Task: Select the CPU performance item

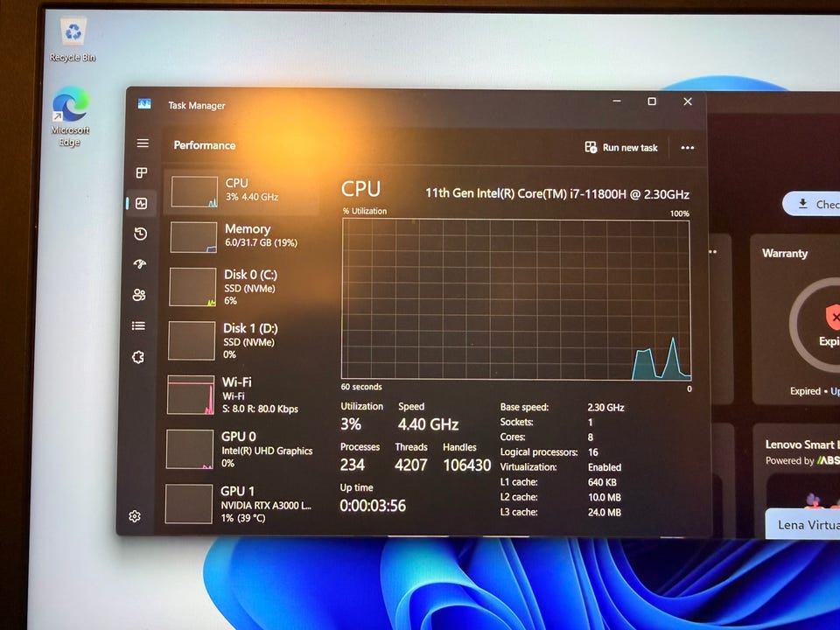Action: coord(242,192)
